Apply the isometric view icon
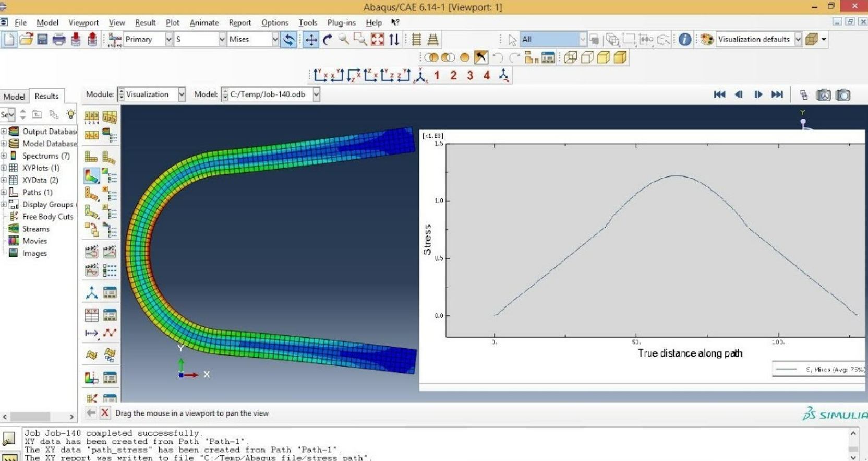Viewport: 868px width, 461px height. pyautogui.click(x=420, y=76)
